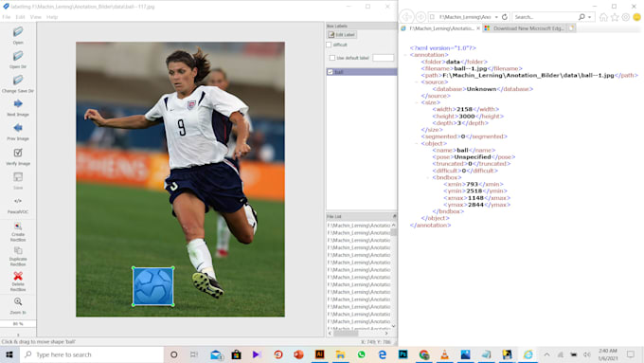
Task: Select the blue ball bounding box
Action: click(153, 286)
